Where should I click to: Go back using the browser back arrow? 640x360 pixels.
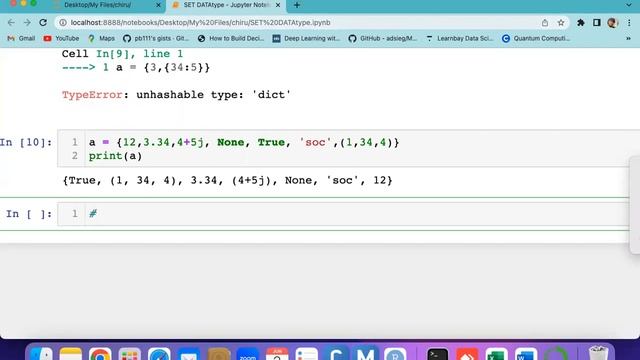pyautogui.click(x=11, y=22)
